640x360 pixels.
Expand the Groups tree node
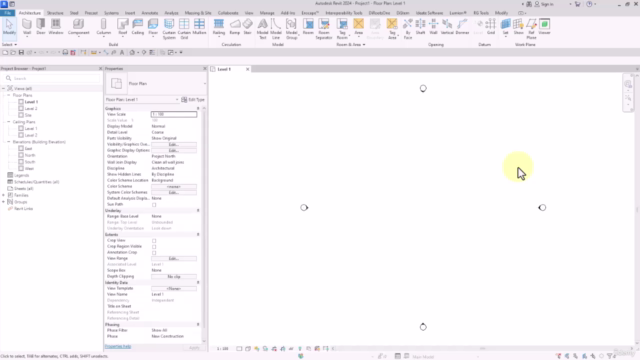tap(4, 202)
